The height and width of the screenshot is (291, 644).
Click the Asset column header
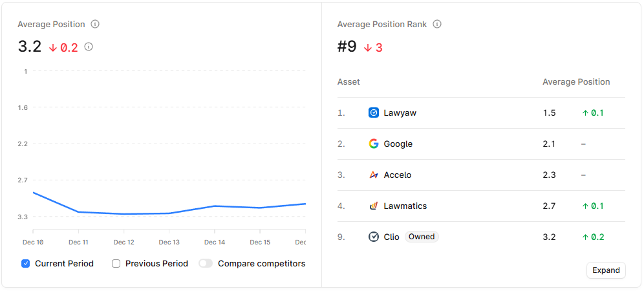[x=349, y=82]
